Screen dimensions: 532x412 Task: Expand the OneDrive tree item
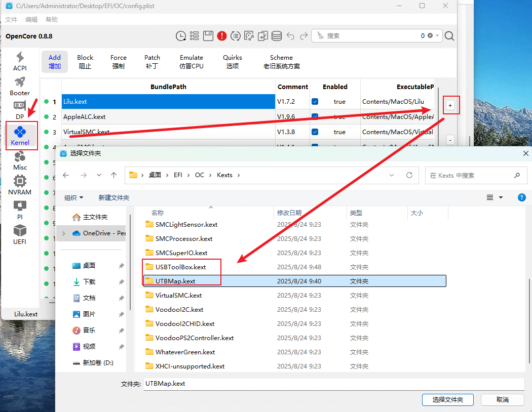click(x=63, y=233)
